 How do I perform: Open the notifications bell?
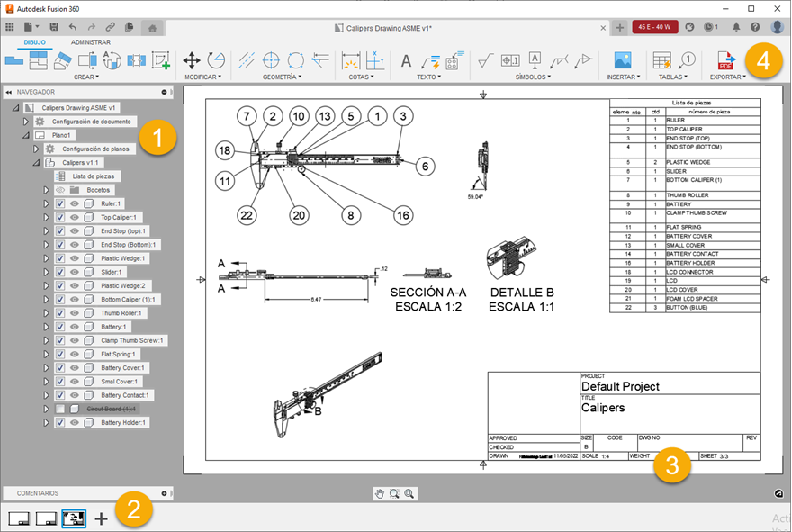tap(736, 27)
